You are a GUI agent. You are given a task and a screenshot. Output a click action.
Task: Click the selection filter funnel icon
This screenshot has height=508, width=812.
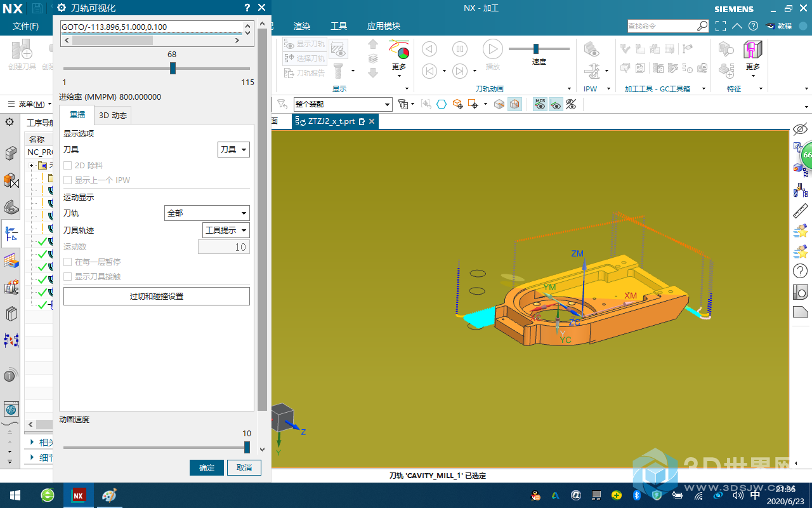coord(282,104)
